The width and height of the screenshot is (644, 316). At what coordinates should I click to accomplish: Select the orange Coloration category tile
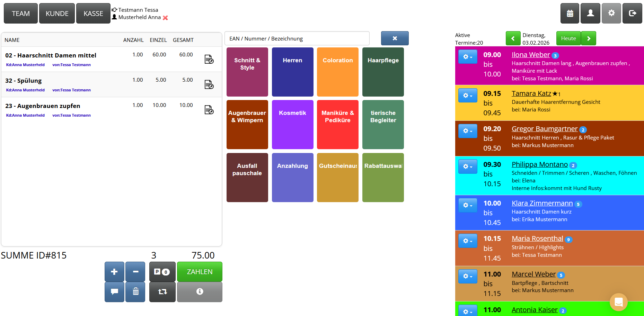[338, 72]
